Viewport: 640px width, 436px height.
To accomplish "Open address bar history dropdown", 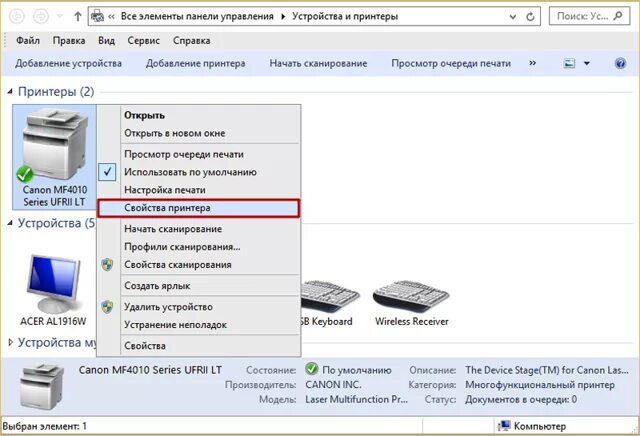I will click(513, 17).
